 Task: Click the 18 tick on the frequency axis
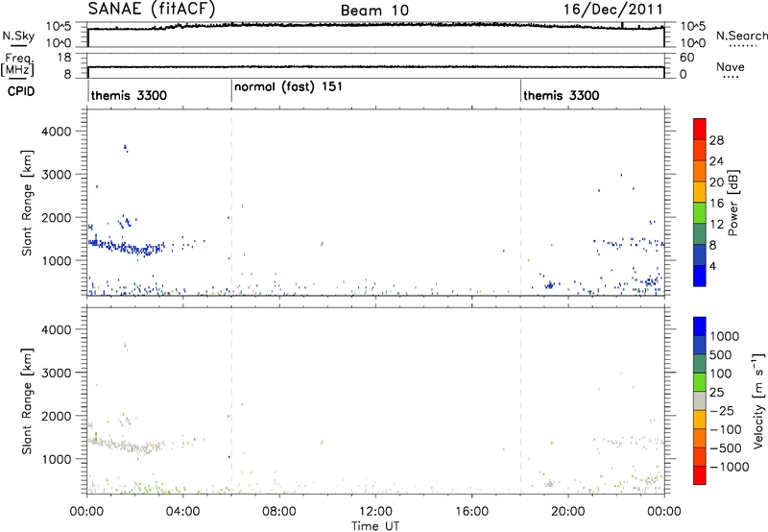[x=64, y=58]
